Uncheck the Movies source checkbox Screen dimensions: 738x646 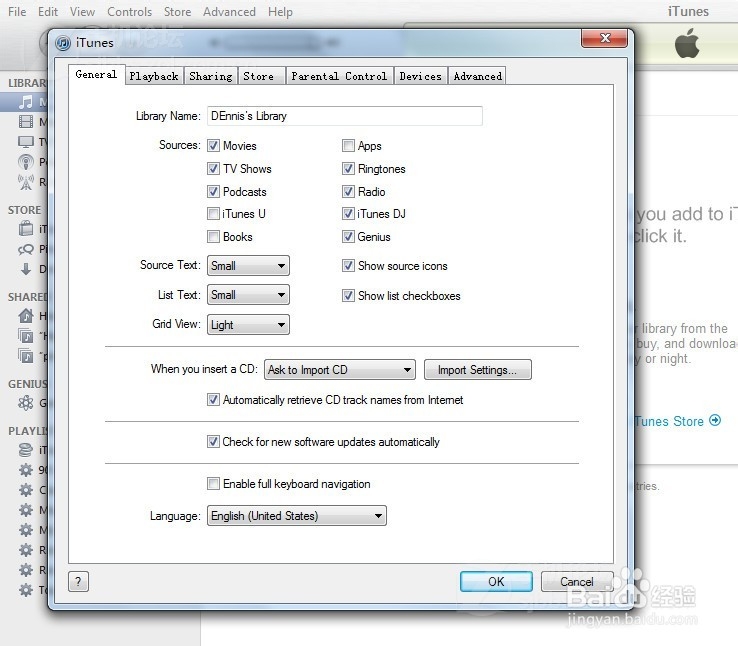tap(213, 145)
